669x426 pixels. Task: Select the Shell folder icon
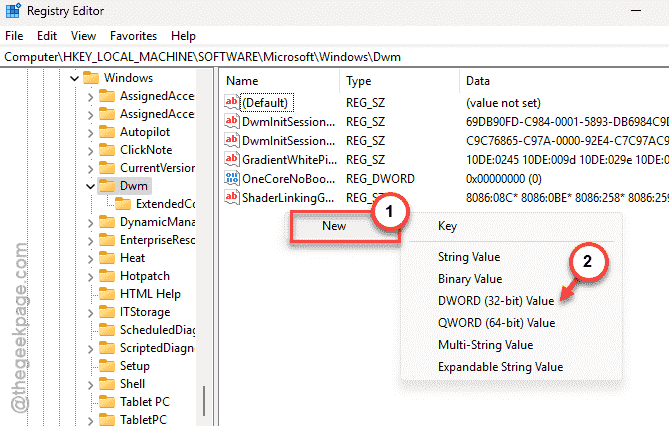(x=107, y=384)
